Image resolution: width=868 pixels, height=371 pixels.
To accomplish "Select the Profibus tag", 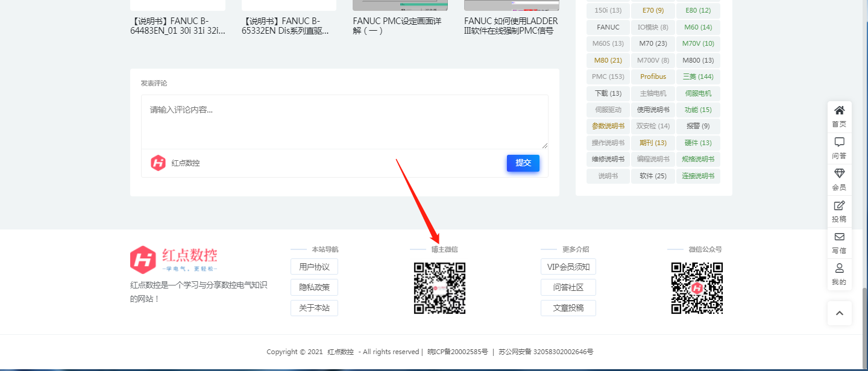I will click(x=653, y=76).
